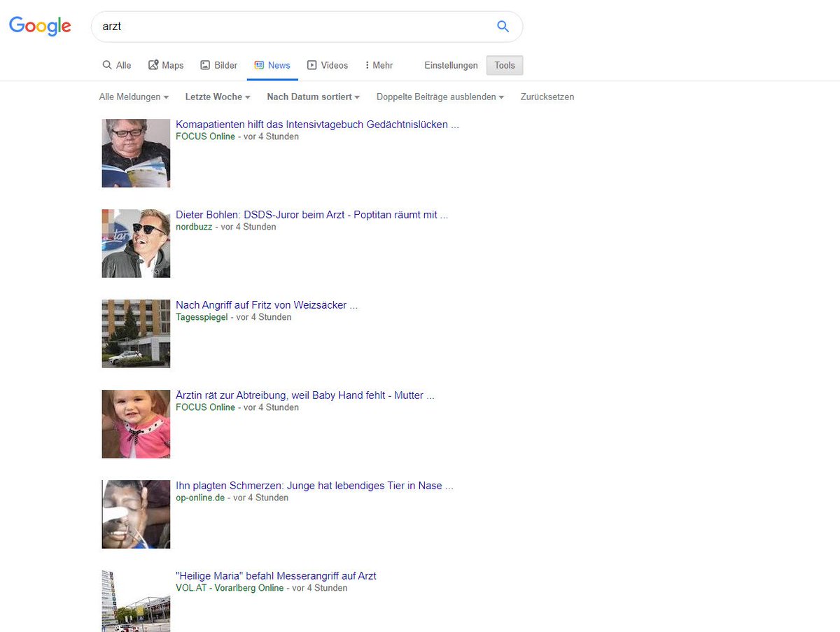The height and width of the screenshot is (632, 840).
Task: Click VOL.AT - Vorarlberg Online source label
Action: point(230,588)
